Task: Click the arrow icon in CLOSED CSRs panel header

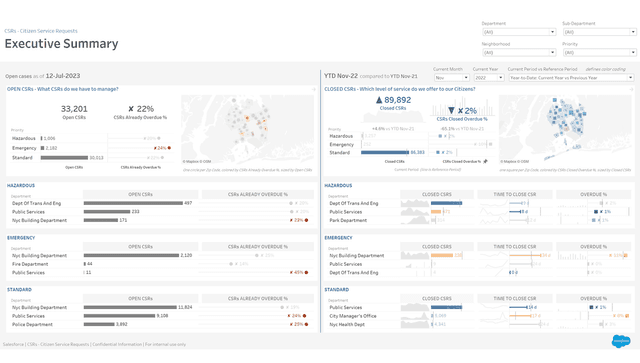Action: coord(631,89)
